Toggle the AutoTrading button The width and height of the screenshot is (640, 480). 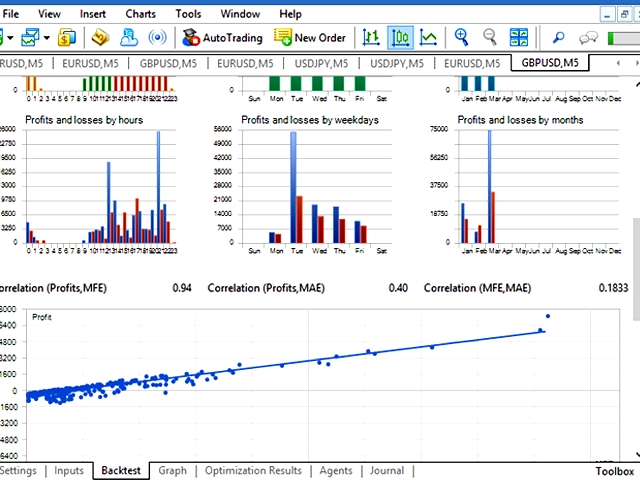222,38
